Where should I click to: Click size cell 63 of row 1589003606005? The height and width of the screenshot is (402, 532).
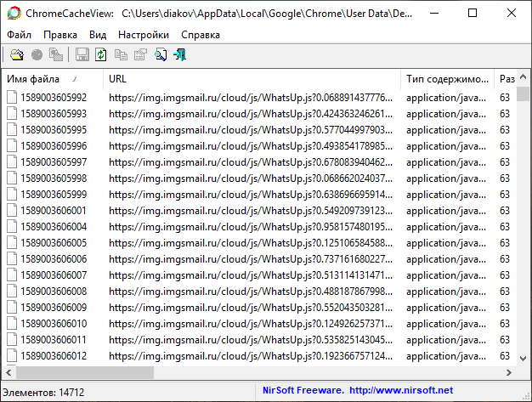(x=505, y=243)
